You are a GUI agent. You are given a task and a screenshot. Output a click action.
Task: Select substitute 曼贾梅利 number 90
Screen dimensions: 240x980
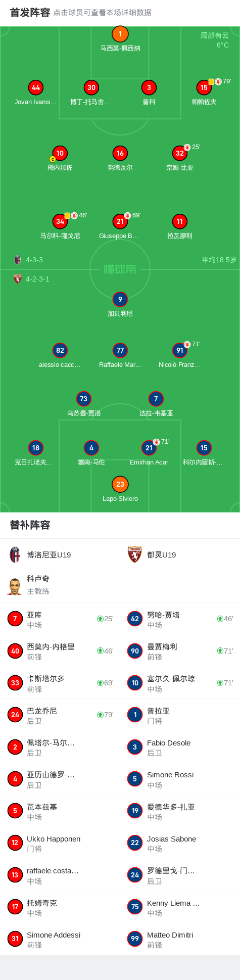180,651
